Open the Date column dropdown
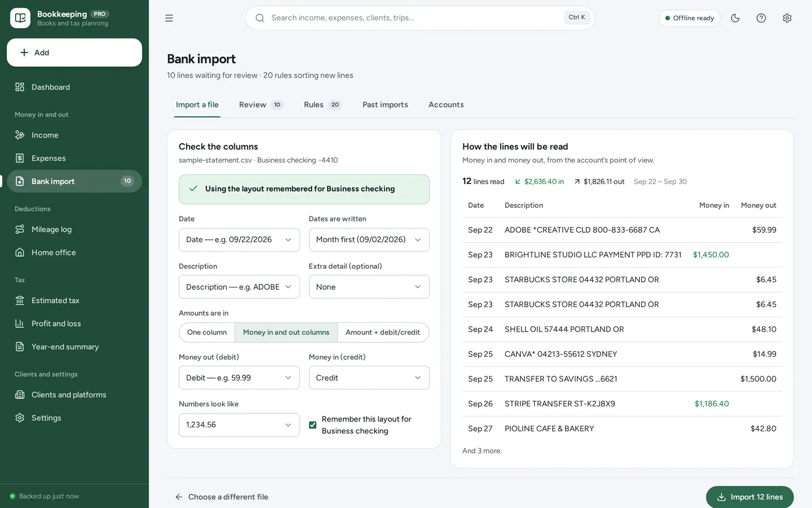 239,240
